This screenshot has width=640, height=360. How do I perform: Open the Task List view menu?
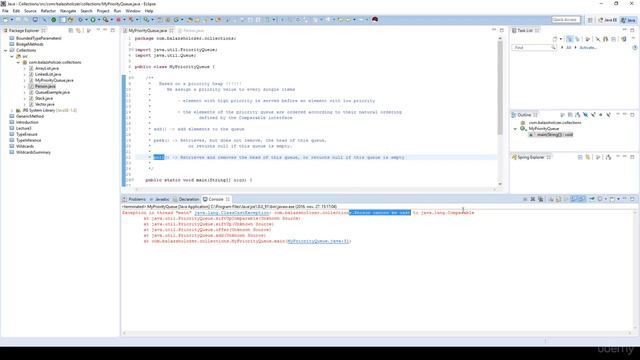[x=633, y=39]
